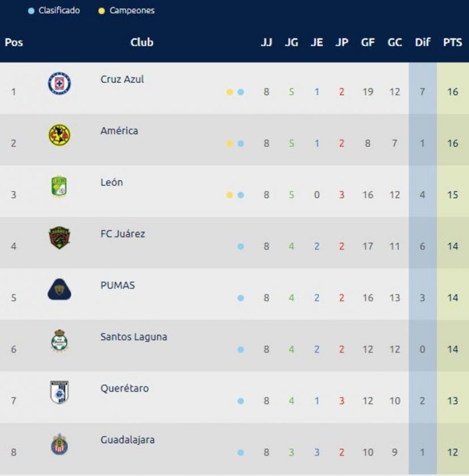Sort by the GF column header

[367, 42]
